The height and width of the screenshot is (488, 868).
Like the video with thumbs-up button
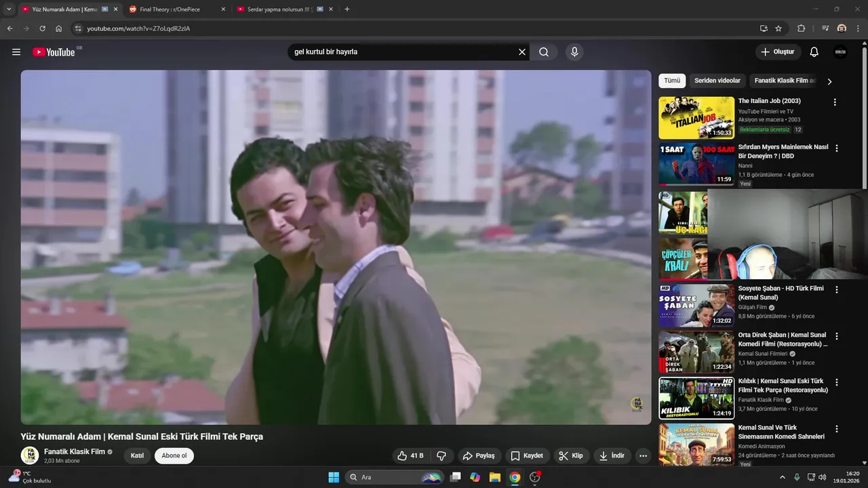pos(410,455)
